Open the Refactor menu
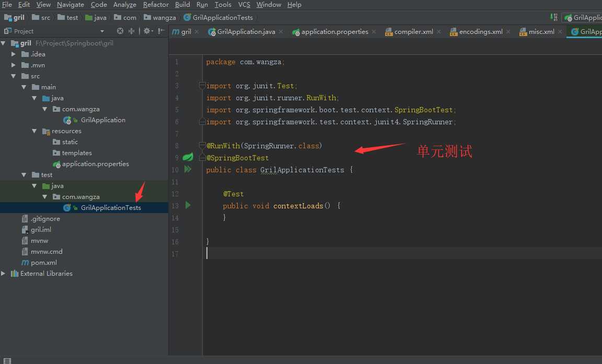602x364 pixels. tap(156, 5)
